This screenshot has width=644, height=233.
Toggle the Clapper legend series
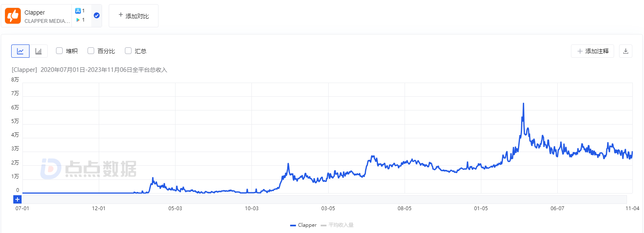[x=303, y=225]
